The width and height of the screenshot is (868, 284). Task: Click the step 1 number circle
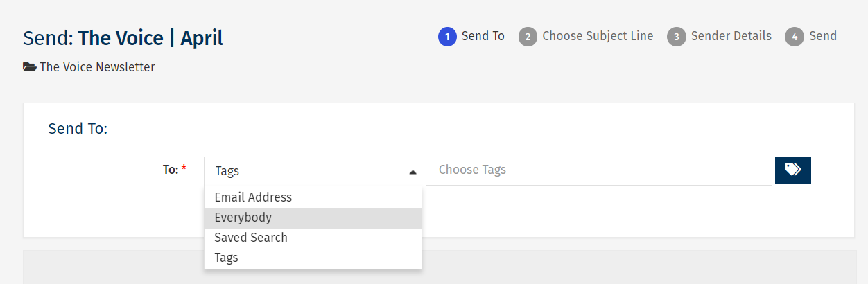(448, 37)
